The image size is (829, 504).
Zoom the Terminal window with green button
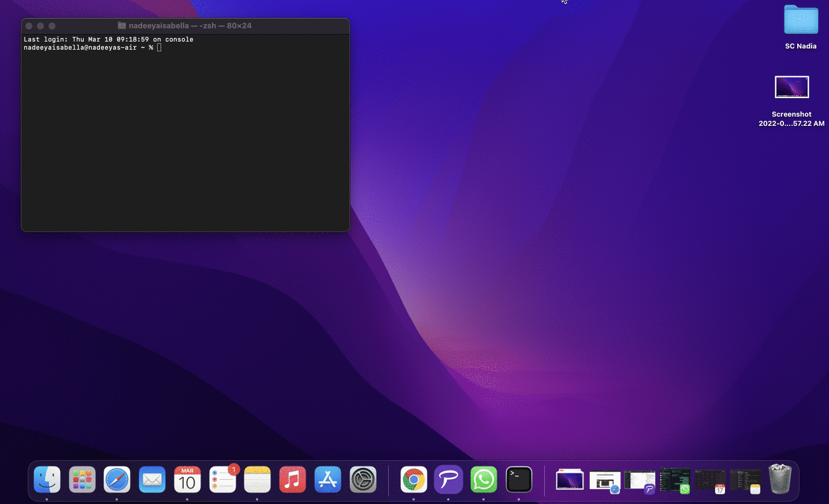click(52, 26)
